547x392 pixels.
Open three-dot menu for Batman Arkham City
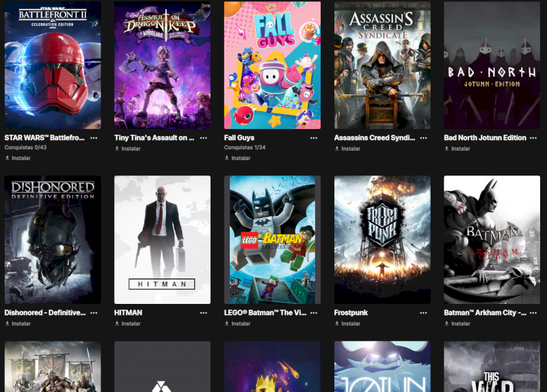(x=533, y=313)
